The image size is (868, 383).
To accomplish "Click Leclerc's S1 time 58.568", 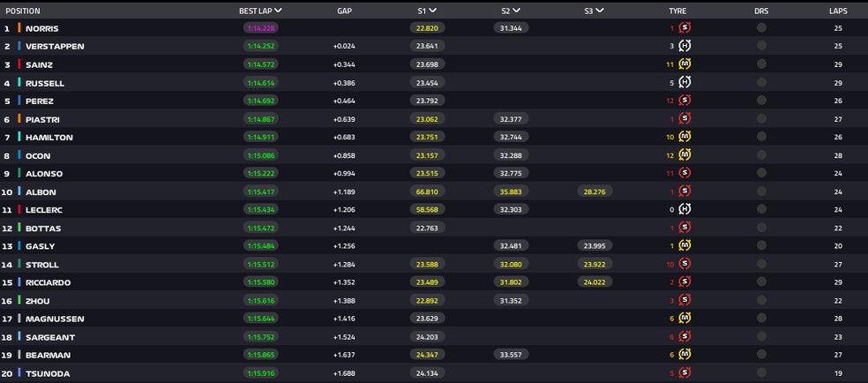I will (427, 209).
